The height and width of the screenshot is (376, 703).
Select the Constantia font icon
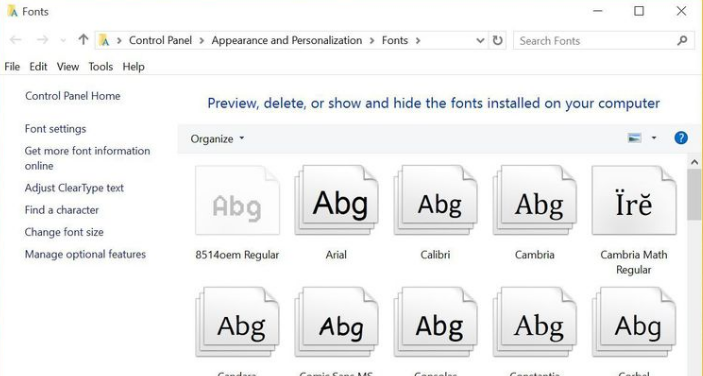(534, 322)
